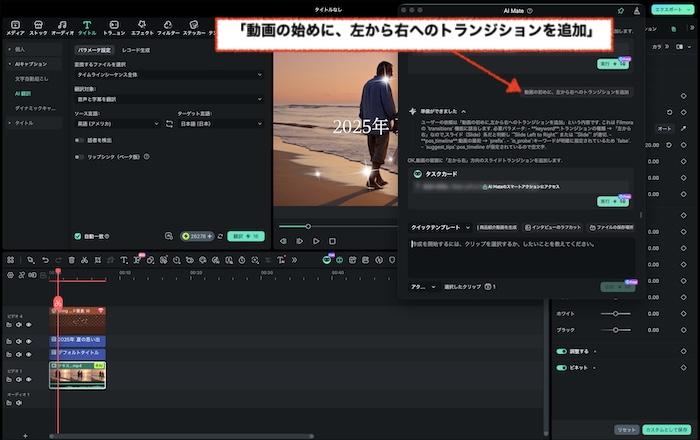
Task: Click AI Mate prompt text input field
Action: click(x=521, y=257)
